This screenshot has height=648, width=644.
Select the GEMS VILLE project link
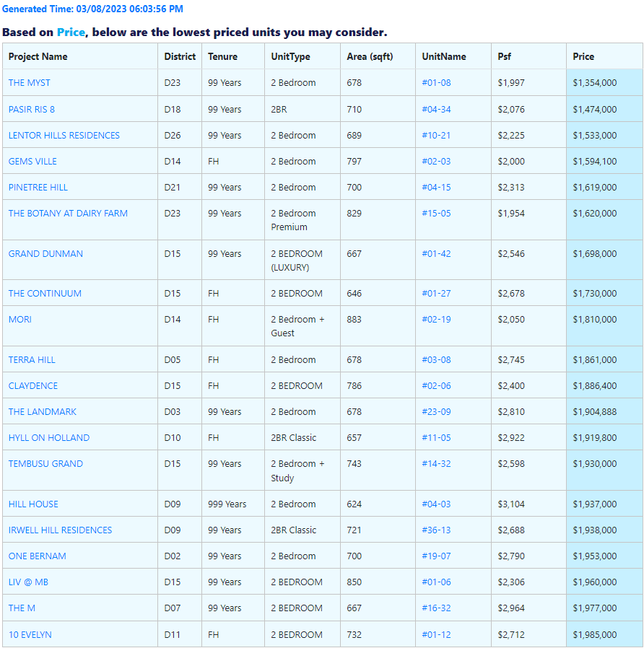point(32,162)
